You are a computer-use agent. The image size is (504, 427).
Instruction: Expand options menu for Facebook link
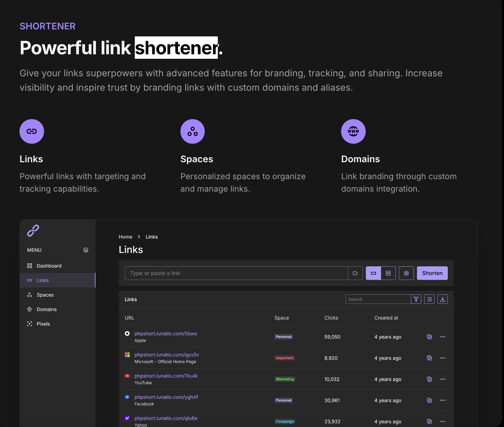click(x=442, y=400)
